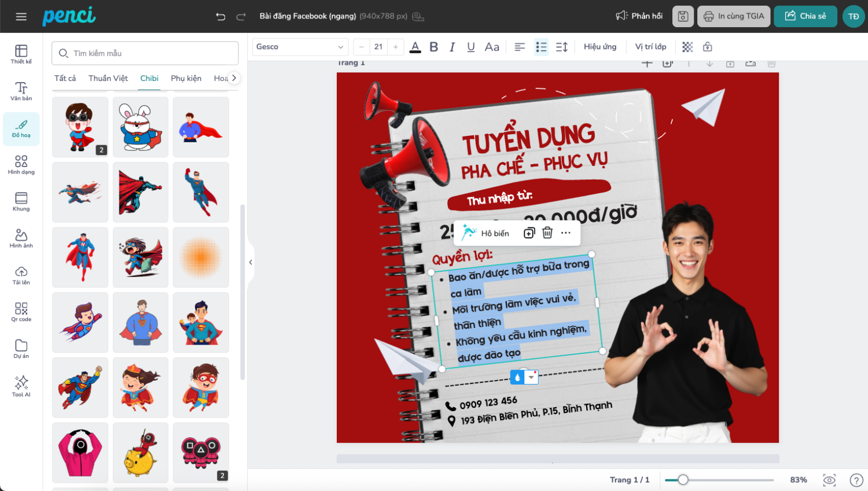Screen dimensions: 868x491
Task: Toggle bulleted list formatting
Action: [x=541, y=47]
